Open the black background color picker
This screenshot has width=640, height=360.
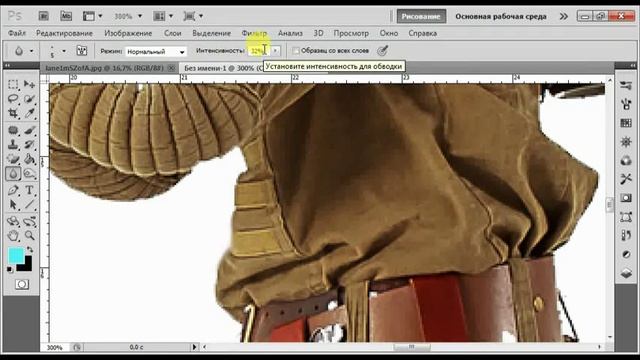tap(27, 266)
